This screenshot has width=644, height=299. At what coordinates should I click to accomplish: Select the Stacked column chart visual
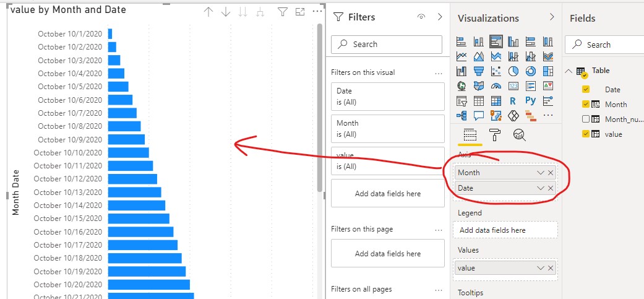click(x=478, y=41)
